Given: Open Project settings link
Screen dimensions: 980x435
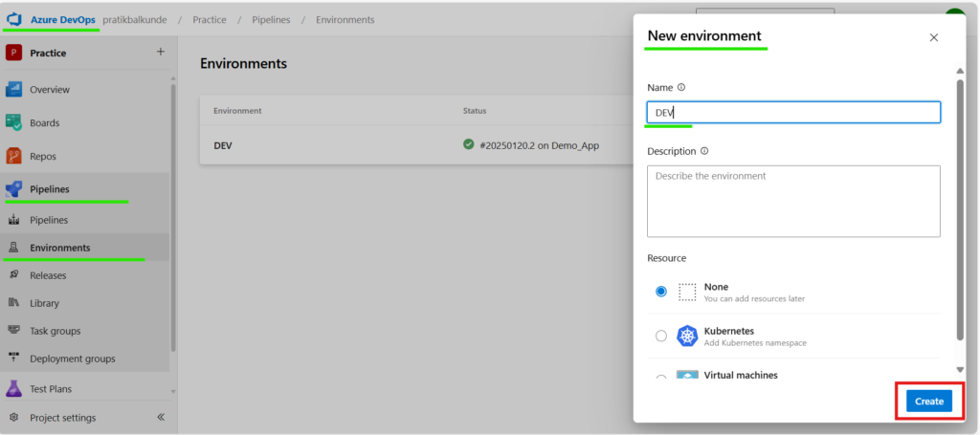Looking at the screenshot, I should tap(62, 418).
